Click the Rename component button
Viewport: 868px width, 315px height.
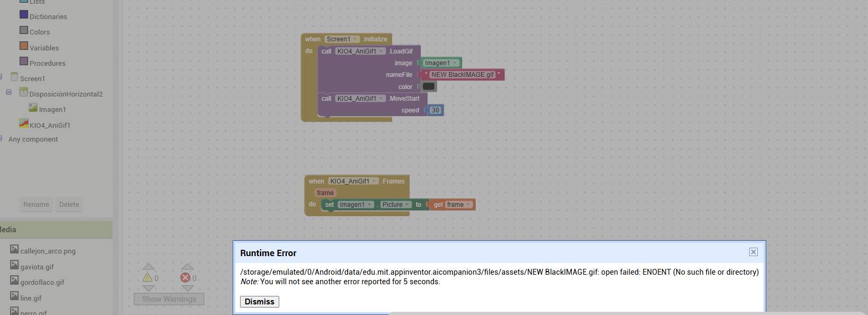click(x=36, y=204)
